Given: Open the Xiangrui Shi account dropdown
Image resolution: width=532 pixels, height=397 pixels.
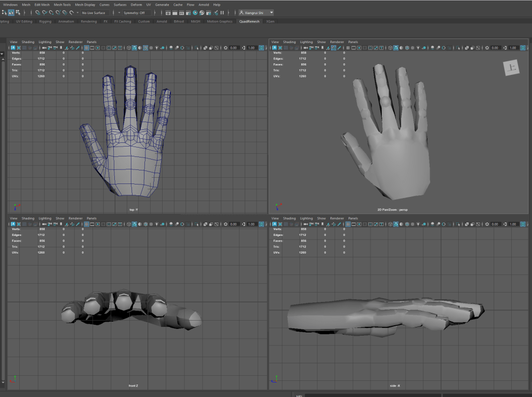Looking at the screenshot, I should pos(256,12).
